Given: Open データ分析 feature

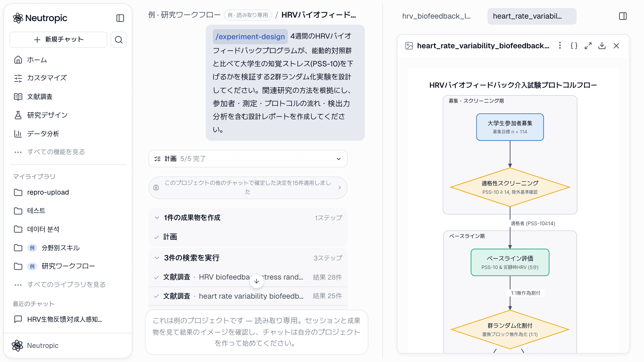Looking at the screenshot, I should click(x=68, y=134).
